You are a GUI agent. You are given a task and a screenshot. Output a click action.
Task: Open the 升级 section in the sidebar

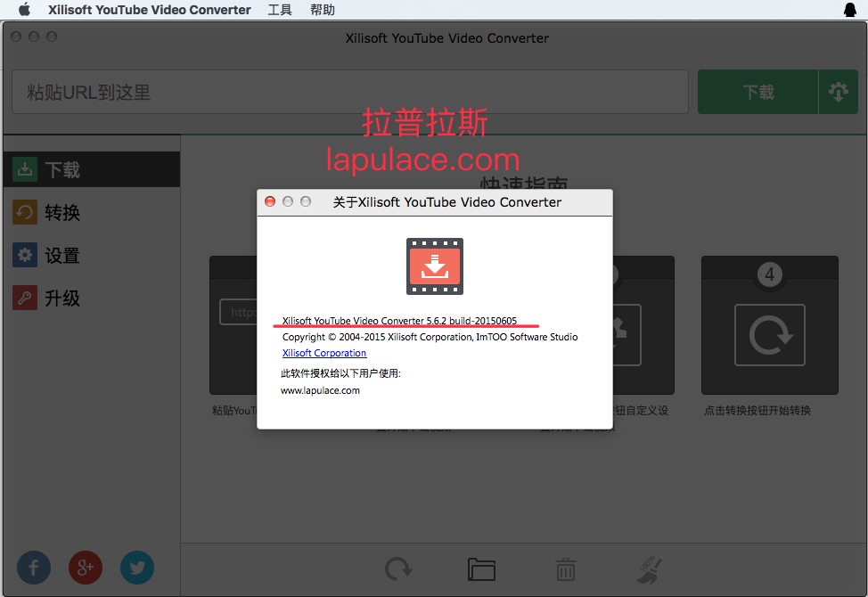pyautogui.click(x=92, y=298)
